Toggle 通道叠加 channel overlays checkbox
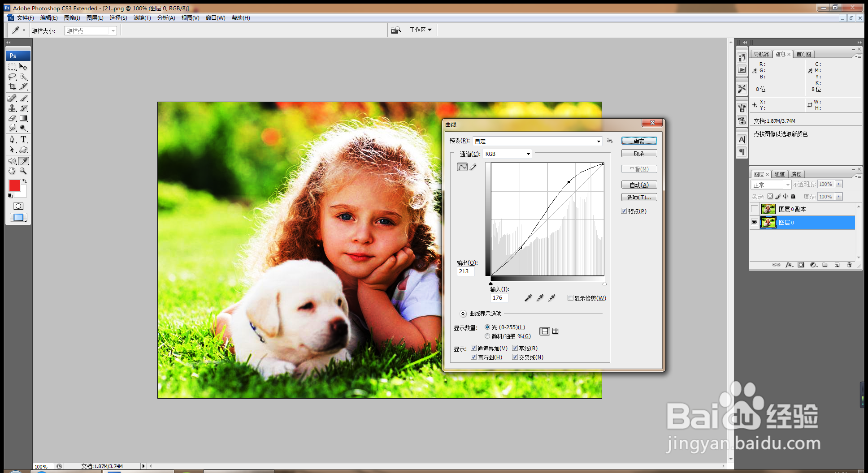 (473, 348)
